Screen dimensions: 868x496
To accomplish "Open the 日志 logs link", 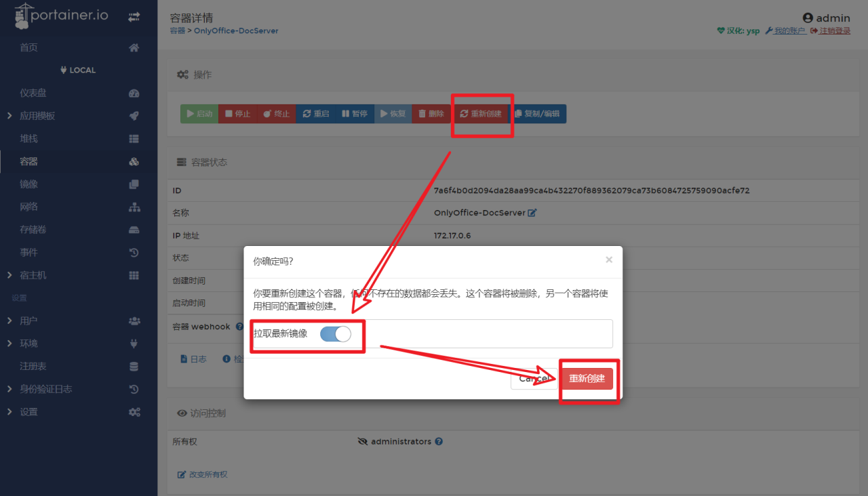I will tap(193, 359).
